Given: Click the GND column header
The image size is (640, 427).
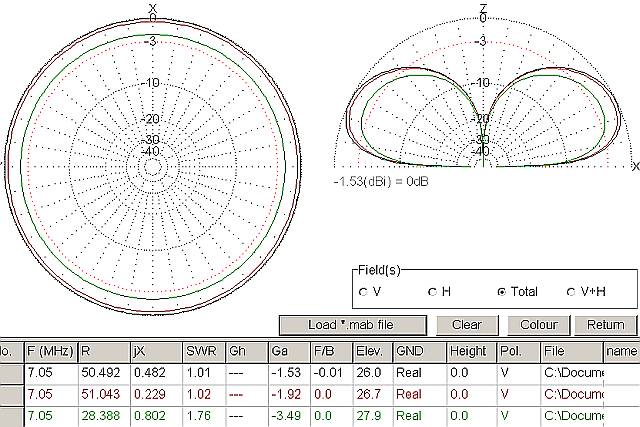Looking at the screenshot, I should click(415, 351).
